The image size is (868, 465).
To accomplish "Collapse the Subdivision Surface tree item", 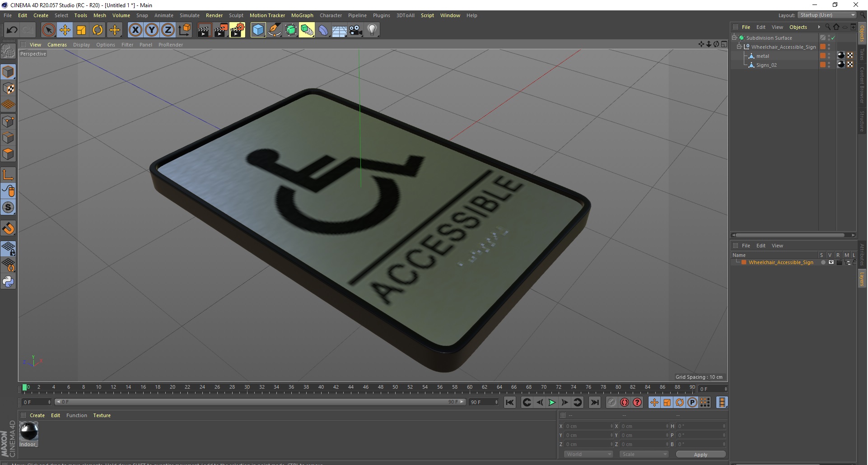I will click(734, 38).
